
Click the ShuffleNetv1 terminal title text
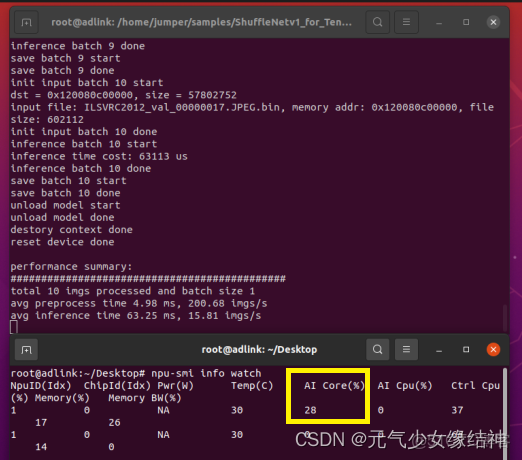[x=201, y=22]
